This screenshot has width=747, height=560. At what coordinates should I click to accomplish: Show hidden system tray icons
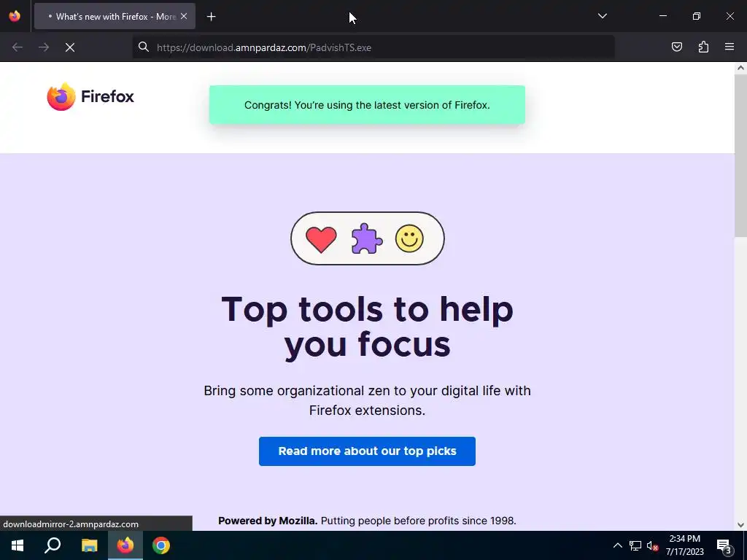[x=617, y=545]
